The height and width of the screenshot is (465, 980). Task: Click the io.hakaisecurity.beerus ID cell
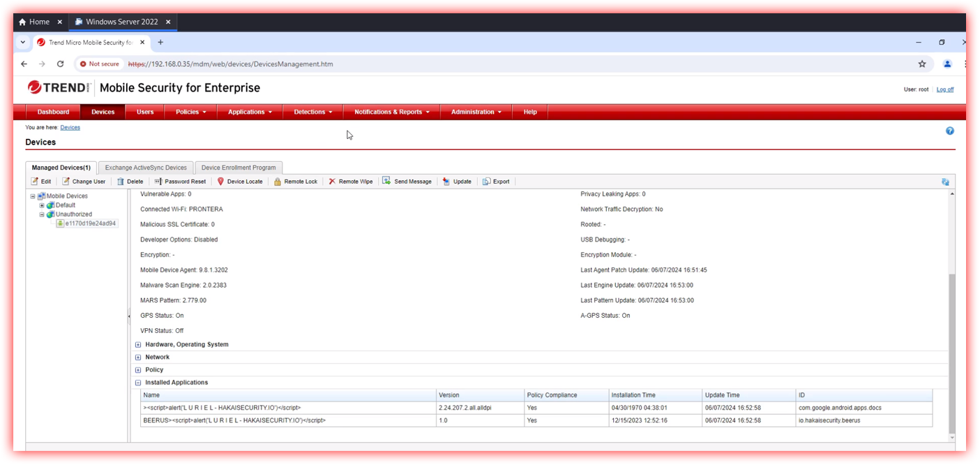(x=864, y=420)
